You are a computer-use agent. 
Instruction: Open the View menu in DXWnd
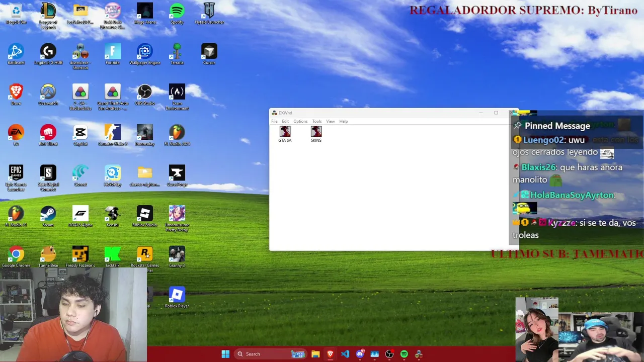[x=330, y=121]
